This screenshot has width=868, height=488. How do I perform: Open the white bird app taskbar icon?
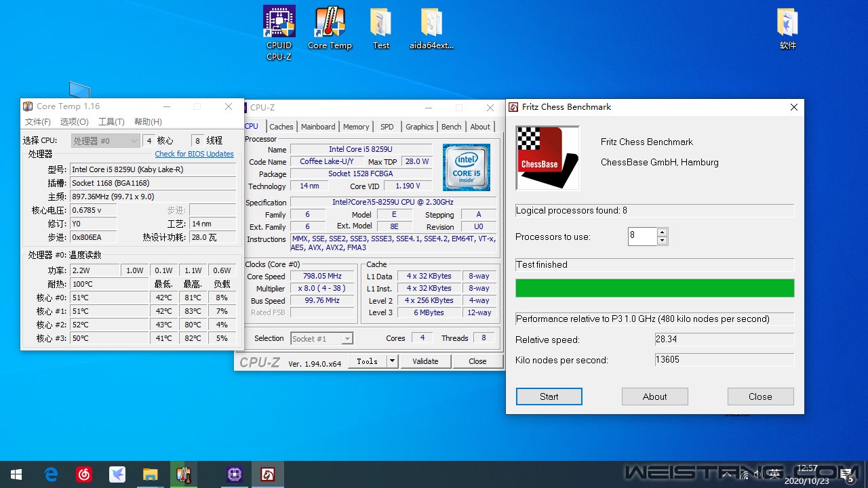coord(117,474)
